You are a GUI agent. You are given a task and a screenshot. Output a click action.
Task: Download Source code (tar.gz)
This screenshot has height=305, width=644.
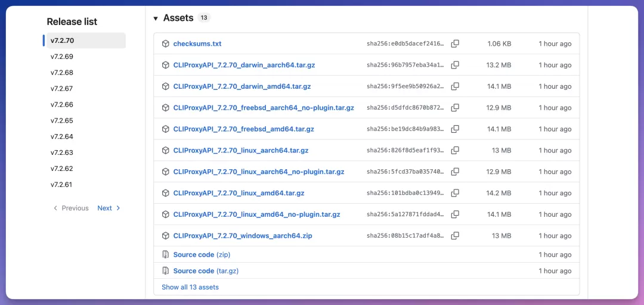pos(206,271)
